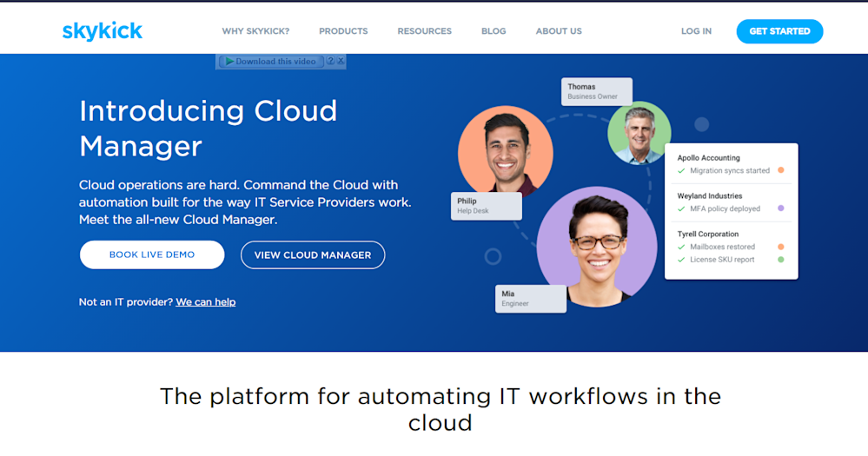Screen dimensions: 868x456
Task: Click the Download this video button
Action: pyautogui.click(x=271, y=62)
